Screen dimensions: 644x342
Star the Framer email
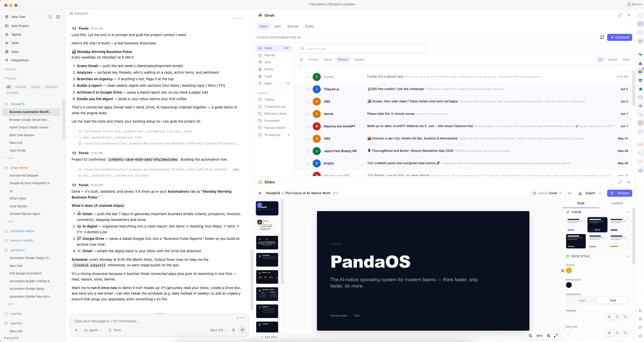pos(307,77)
